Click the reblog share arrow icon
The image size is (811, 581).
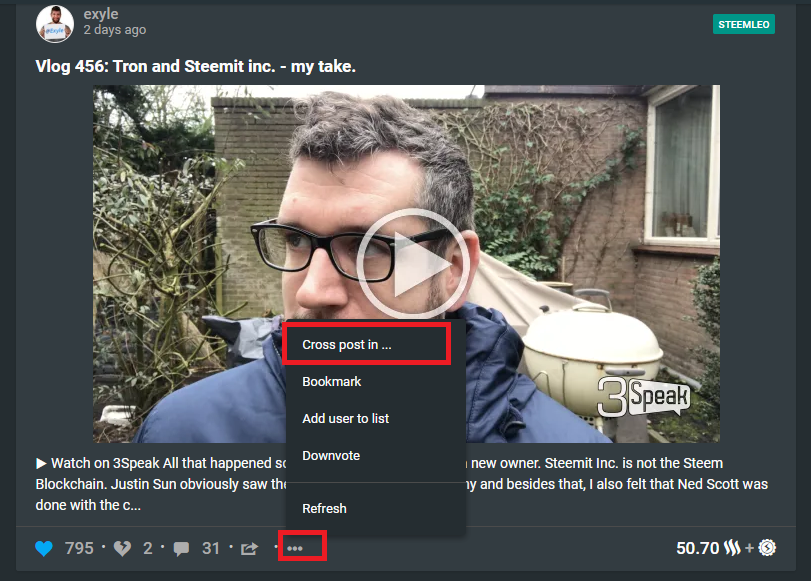(x=249, y=548)
